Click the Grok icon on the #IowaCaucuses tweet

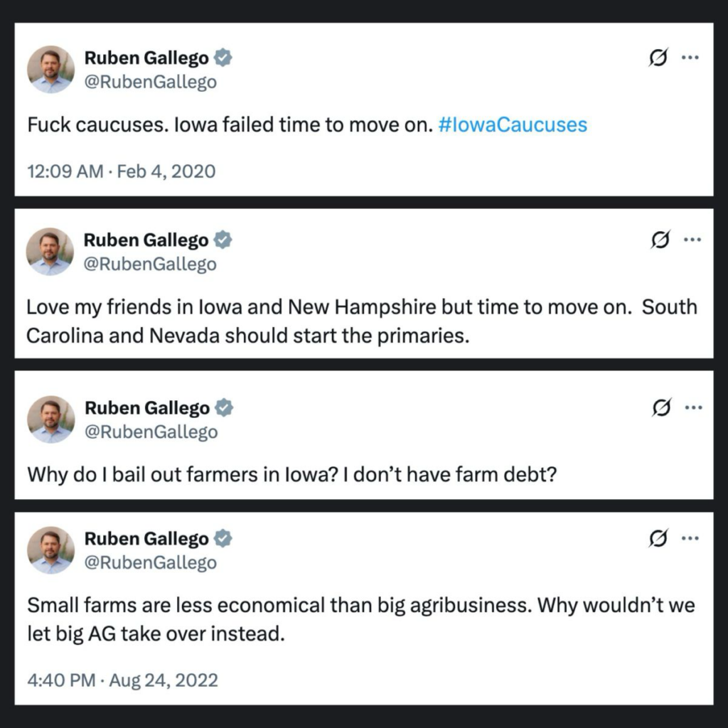pyautogui.click(x=659, y=59)
